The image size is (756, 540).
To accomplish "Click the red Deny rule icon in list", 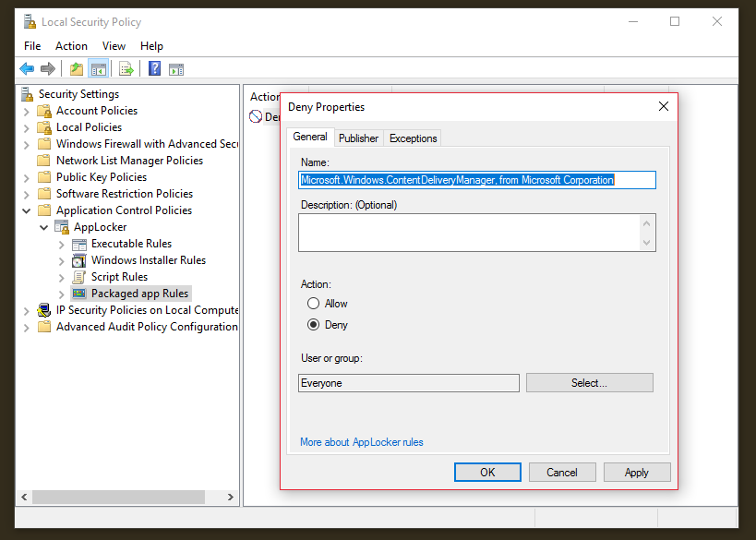I will 256,116.
